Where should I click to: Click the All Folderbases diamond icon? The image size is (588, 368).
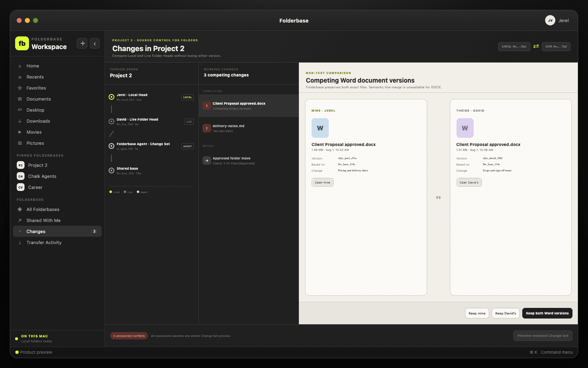[20, 209]
